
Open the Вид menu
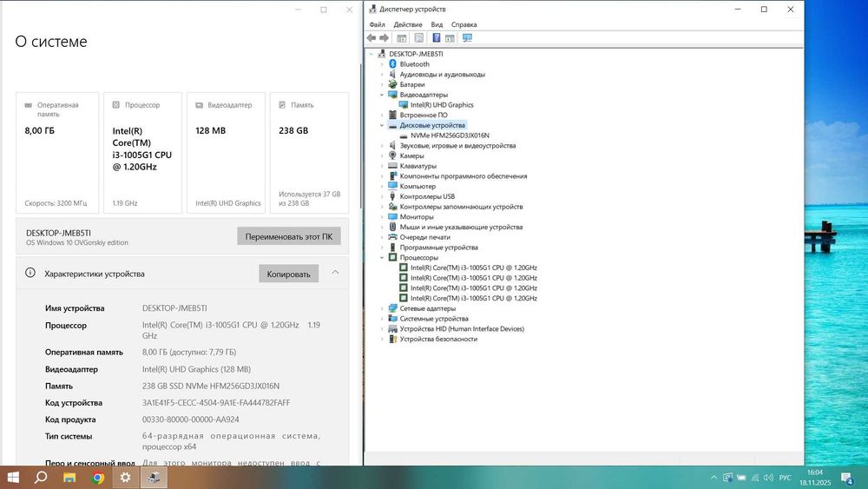[437, 24]
